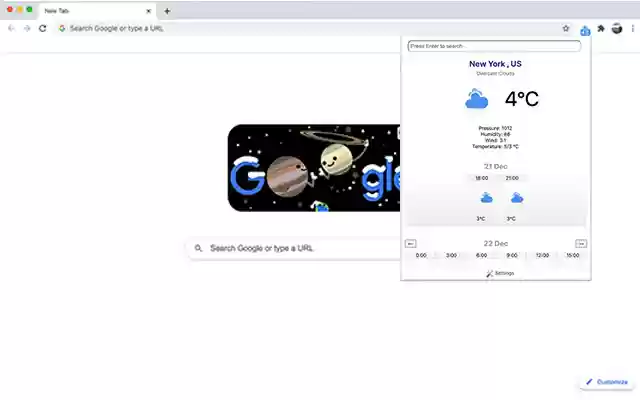This screenshot has width=640, height=400.
Task: Open the Extensions puzzle-piece menu
Action: coord(601,29)
